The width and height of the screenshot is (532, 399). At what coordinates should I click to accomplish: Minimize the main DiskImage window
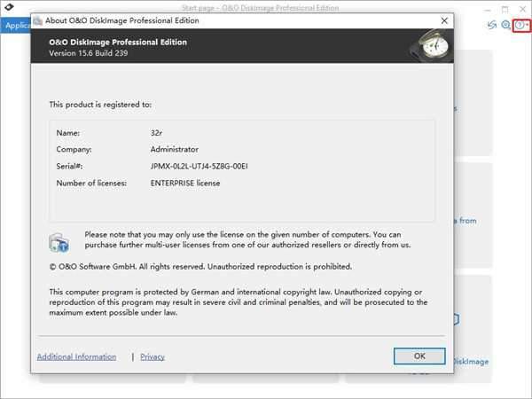coord(488,9)
